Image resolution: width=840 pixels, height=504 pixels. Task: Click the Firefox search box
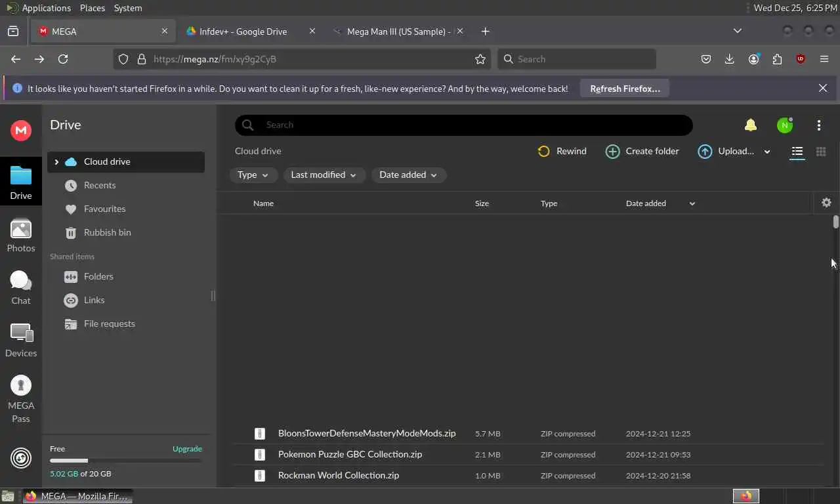pos(577,59)
